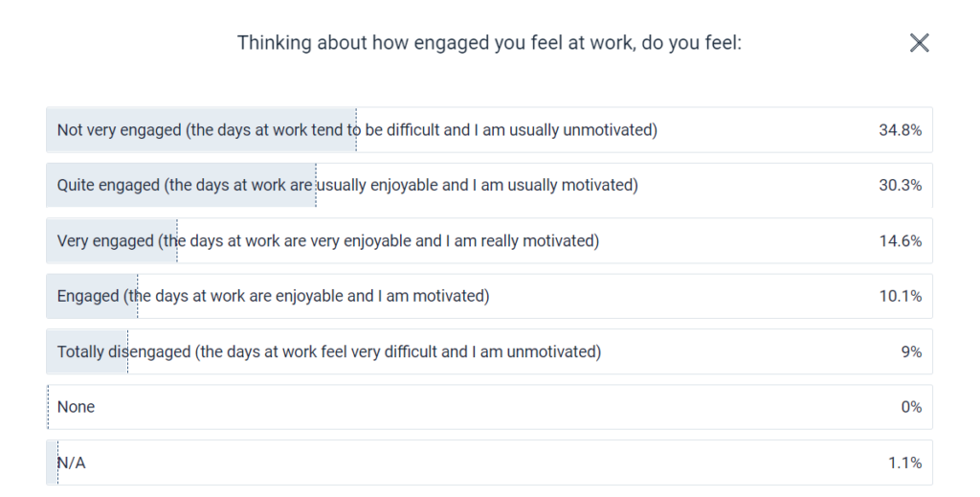The image size is (980, 497).
Task: Click the 14.6% result value
Action: tap(900, 240)
